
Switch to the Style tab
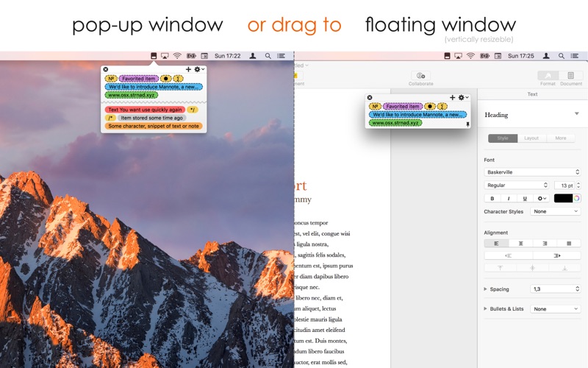pyautogui.click(x=503, y=138)
